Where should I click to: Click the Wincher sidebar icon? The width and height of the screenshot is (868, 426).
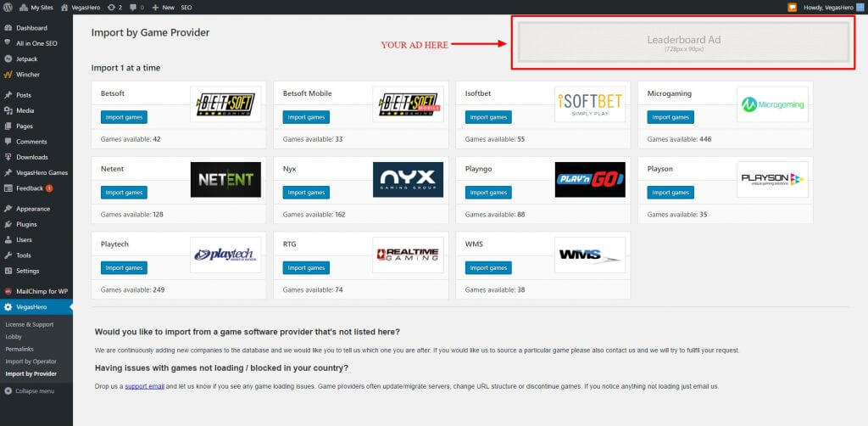click(8, 74)
